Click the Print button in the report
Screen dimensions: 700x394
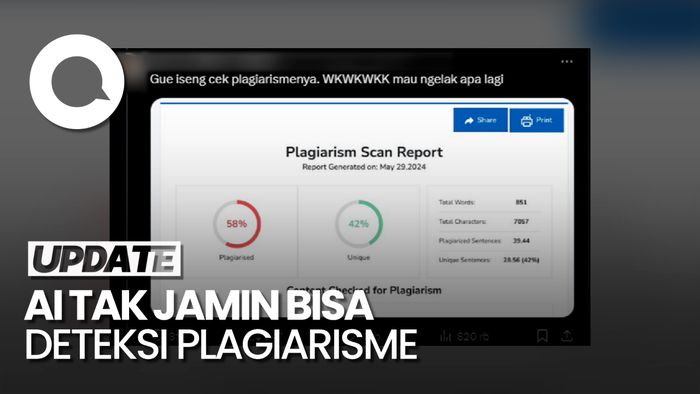pyautogui.click(x=537, y=120)
